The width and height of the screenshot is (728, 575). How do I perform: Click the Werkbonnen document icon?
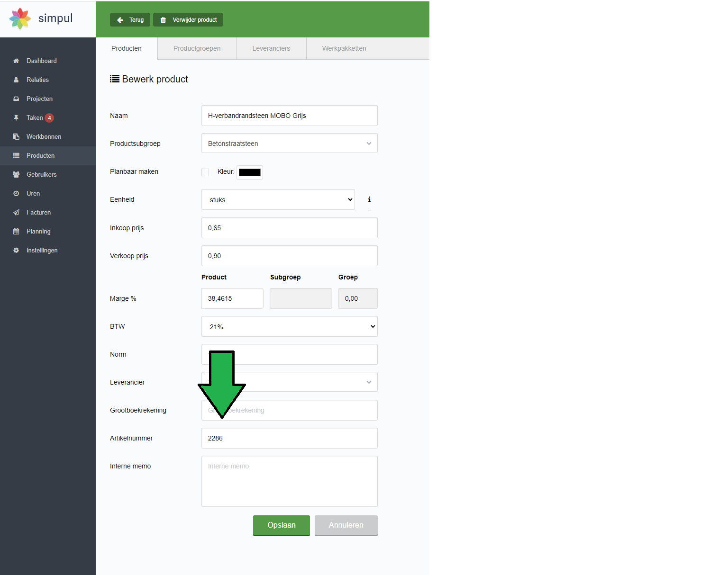16,136
